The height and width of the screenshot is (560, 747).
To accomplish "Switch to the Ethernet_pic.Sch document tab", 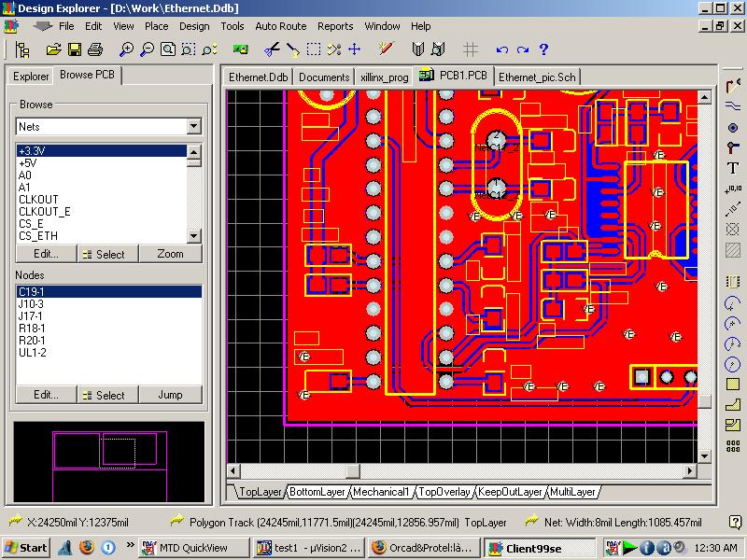I will 537,77.
